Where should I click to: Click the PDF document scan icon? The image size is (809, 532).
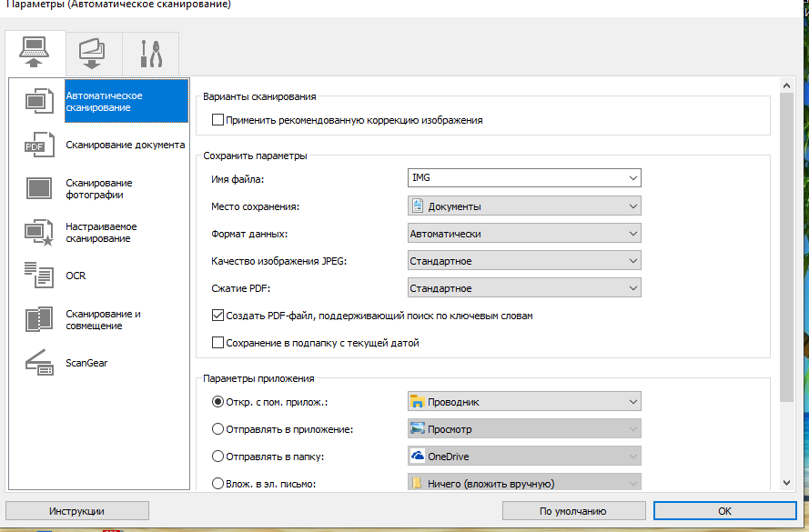pos(39,145)
